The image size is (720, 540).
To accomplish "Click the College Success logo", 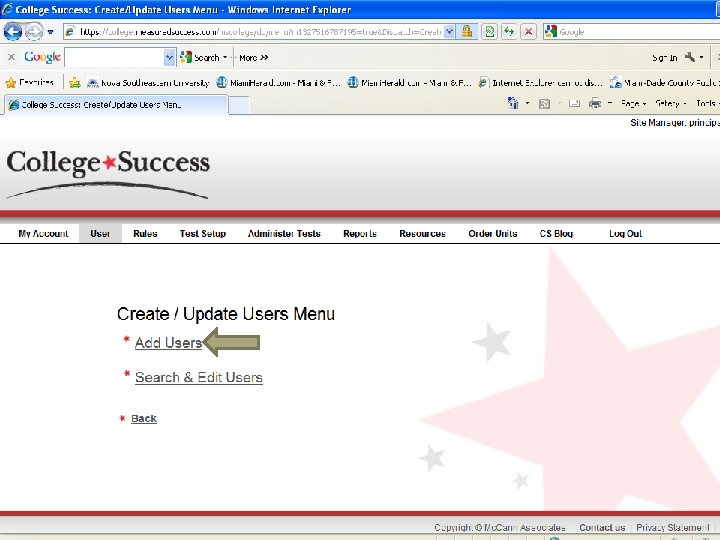I will pyautogui.click(x=108, y=173).
